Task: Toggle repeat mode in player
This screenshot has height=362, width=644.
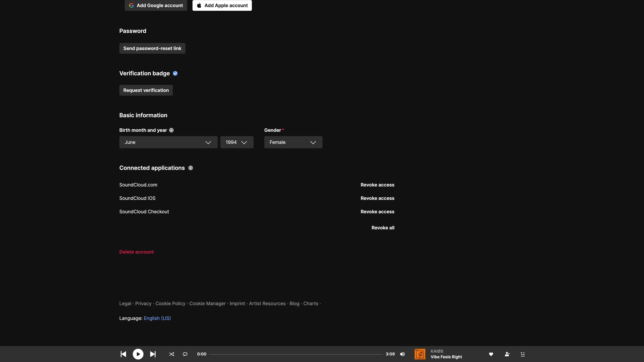Action: [185, 354]
